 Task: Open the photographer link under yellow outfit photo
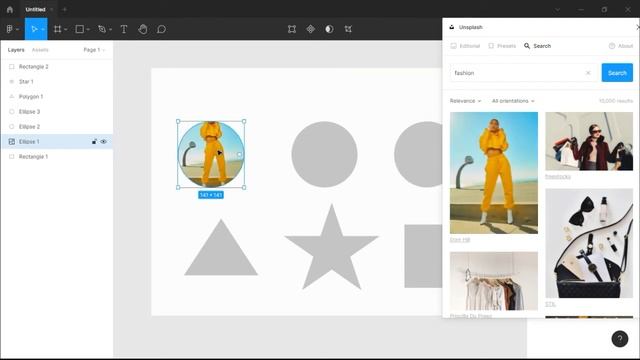(460, 240)
